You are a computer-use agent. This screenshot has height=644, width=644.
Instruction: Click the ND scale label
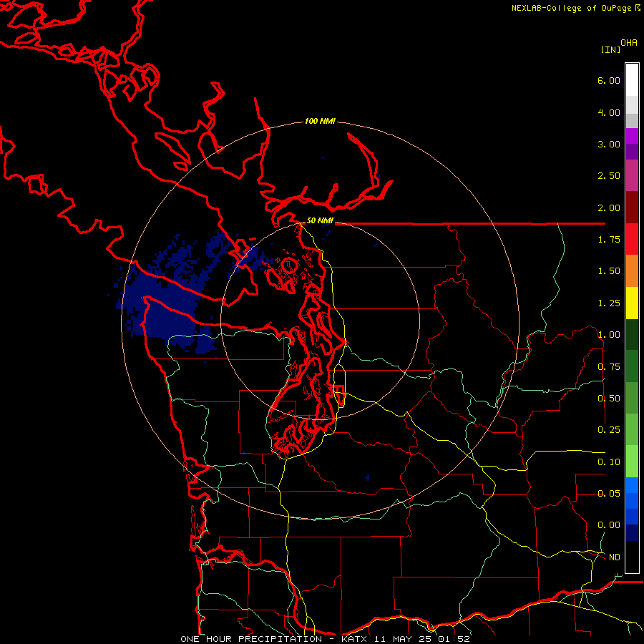[615, 557]
